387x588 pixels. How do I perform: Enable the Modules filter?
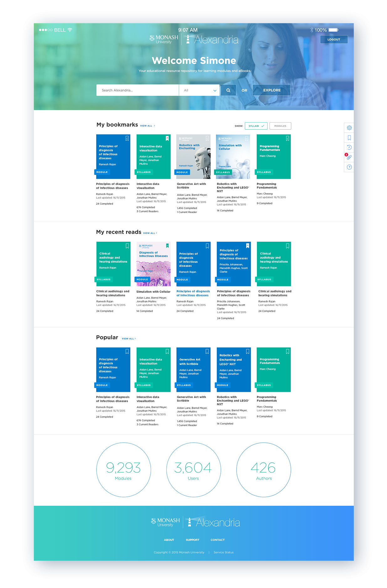[x=280, y=126]
